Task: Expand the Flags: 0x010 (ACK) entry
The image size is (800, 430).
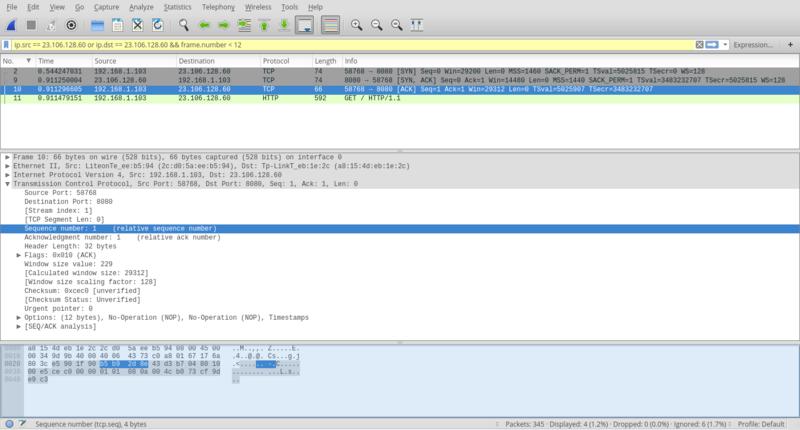Action: tap(18, 255)
